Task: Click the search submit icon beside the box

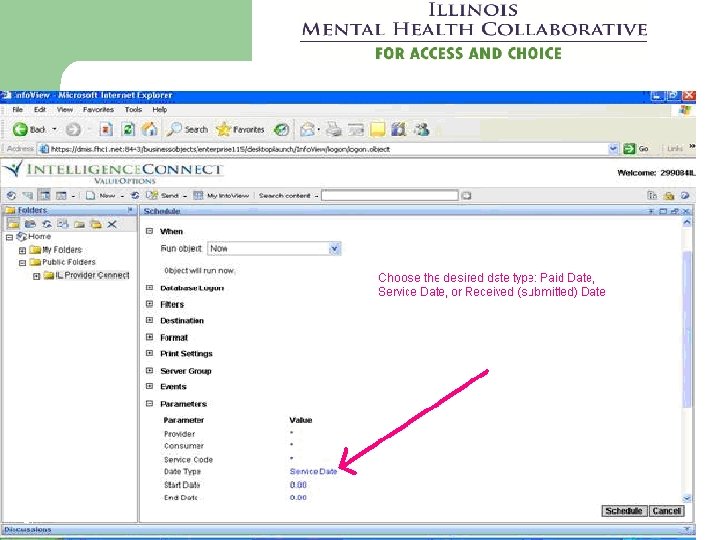Action: tap(467, 196)
